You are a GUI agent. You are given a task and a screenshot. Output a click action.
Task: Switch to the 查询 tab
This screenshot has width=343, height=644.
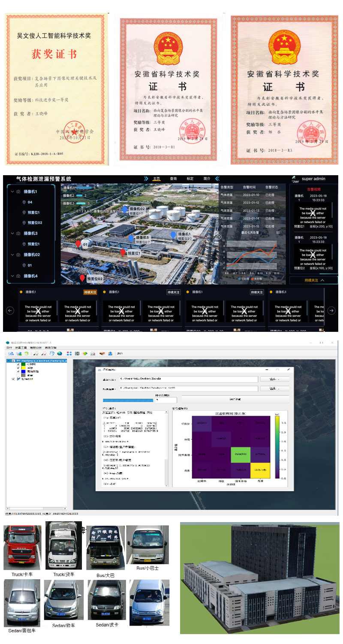(173, 179)
